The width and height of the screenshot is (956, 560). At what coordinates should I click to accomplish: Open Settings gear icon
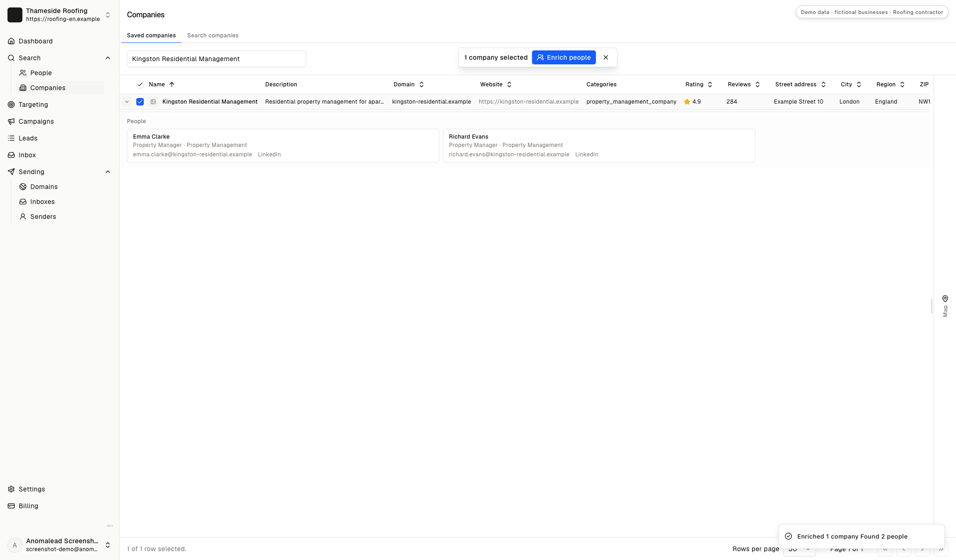coord(11,489)
